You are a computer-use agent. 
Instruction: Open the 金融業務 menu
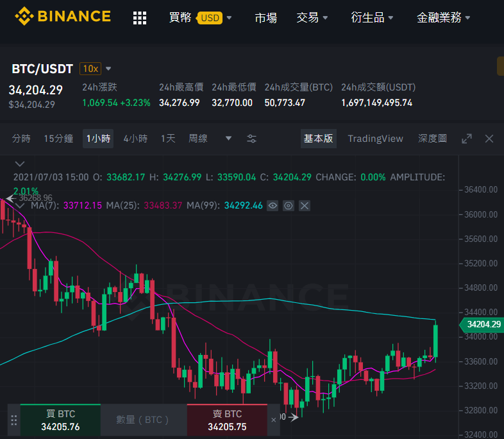(x=443, y=18)
